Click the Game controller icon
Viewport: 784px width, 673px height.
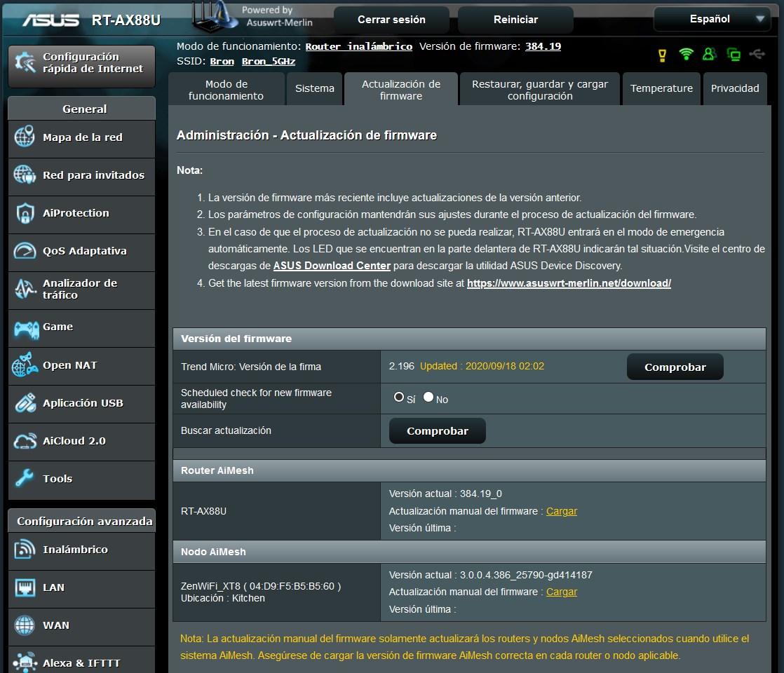[x=26, y=329]
